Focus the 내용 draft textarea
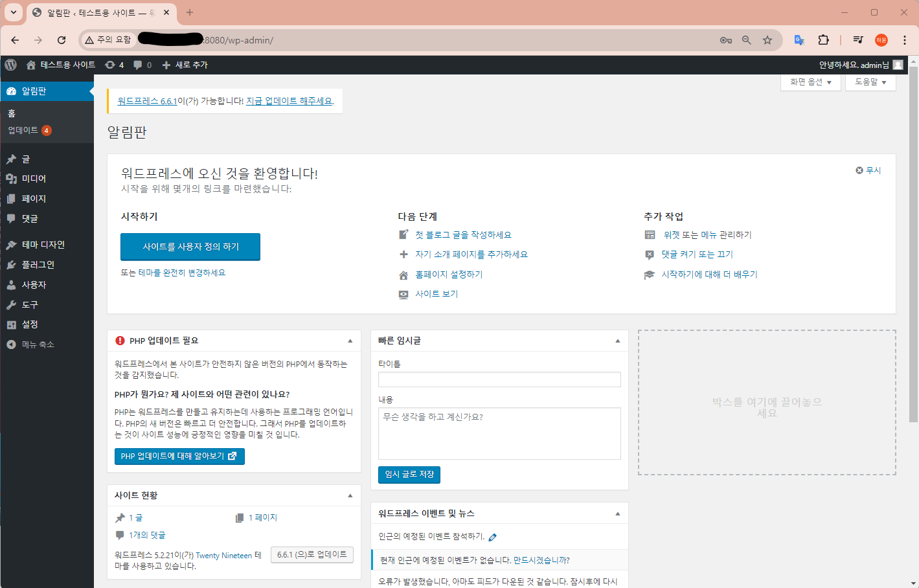 coord(499,433)
